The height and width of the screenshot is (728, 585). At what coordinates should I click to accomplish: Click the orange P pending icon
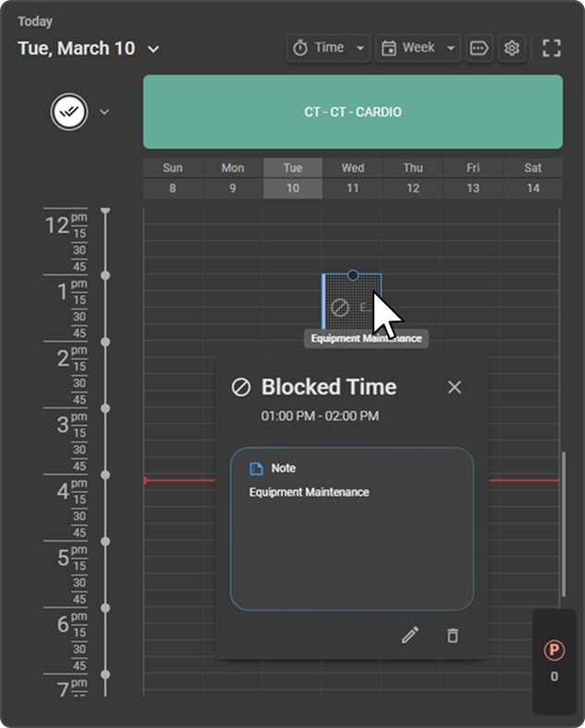[x=554, y=650]
